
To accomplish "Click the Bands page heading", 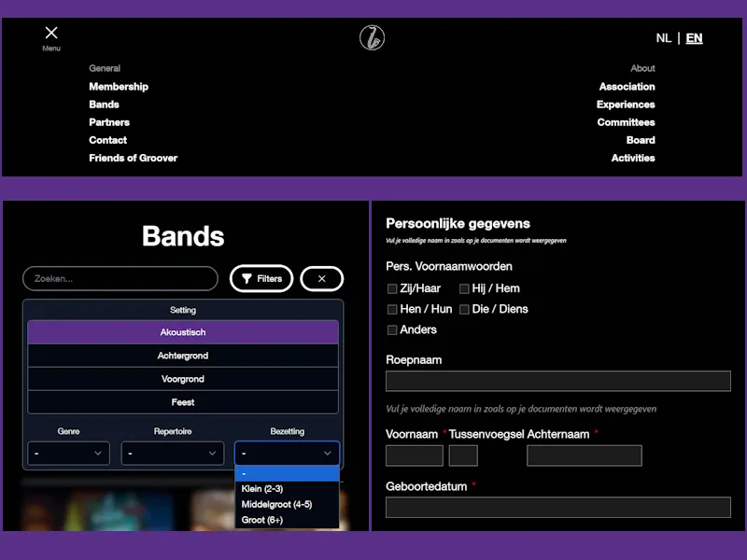I will coord(183,236).
